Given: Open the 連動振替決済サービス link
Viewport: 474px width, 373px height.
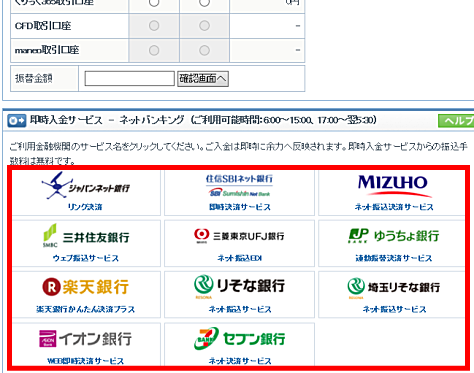Looking at the screenshot, I should pos(394,258).
